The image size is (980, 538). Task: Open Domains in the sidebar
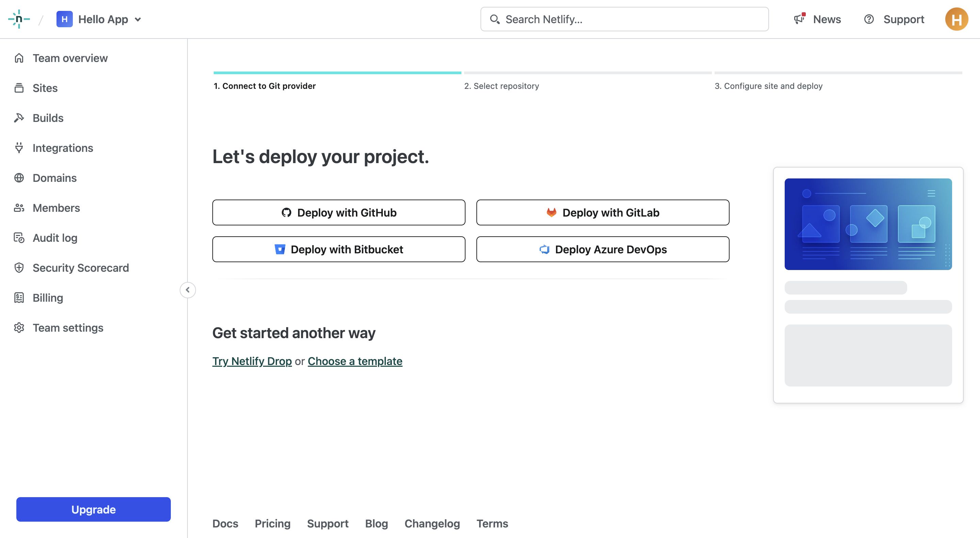54,178
